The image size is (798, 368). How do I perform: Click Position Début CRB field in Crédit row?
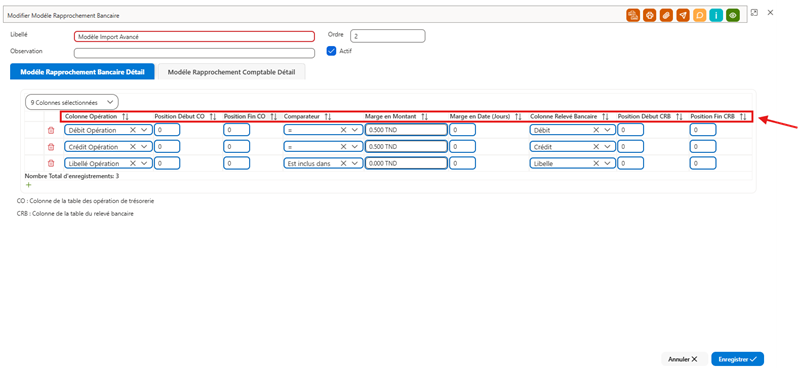(631, 147)
